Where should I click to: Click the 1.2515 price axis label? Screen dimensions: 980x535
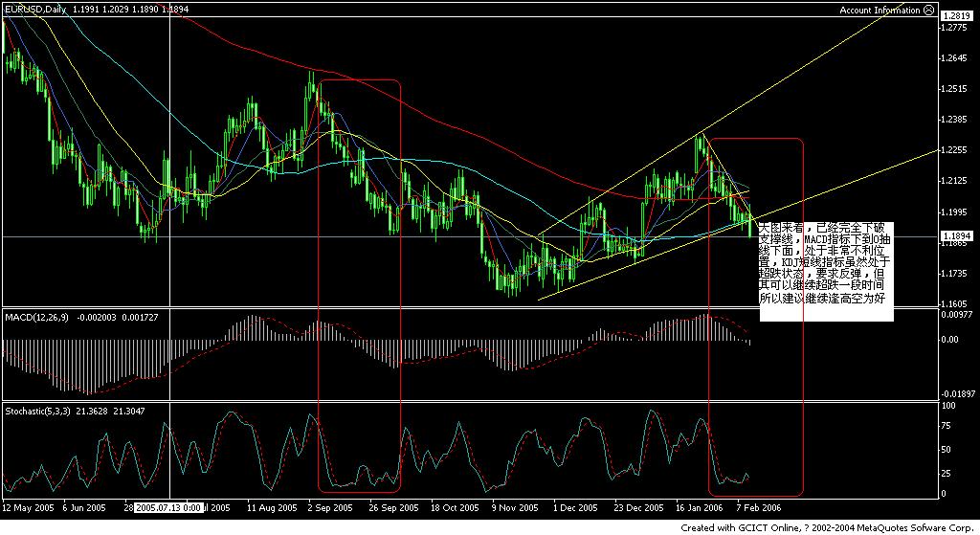coord(954,89)
